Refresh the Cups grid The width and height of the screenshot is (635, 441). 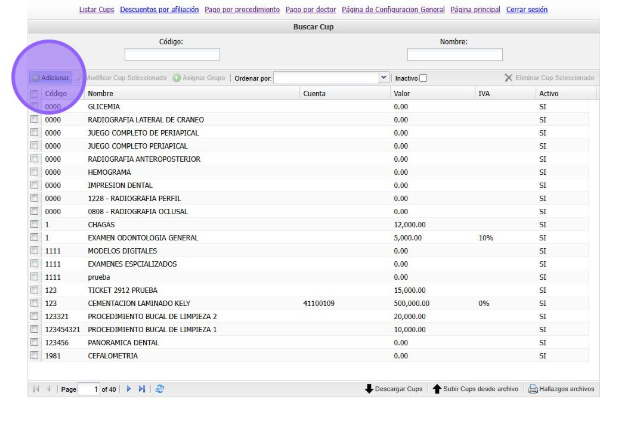pos(160,388)
